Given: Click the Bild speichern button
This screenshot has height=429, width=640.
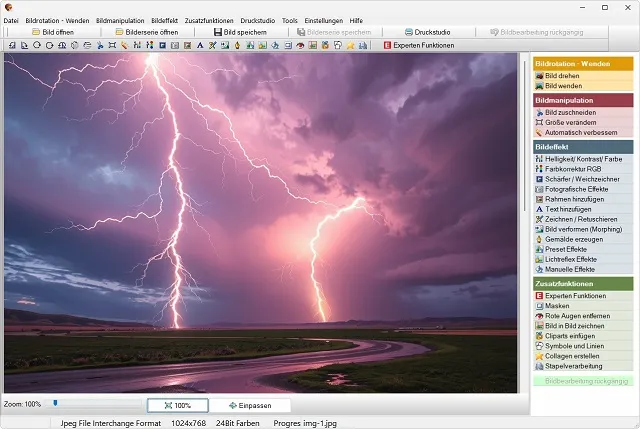Looking at the screenshot, I should coord(240,32).
